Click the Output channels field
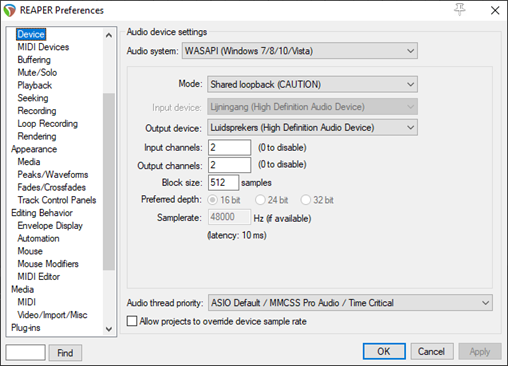The height and width of the screenshot is (366, 508). click(x=230, y=165)
